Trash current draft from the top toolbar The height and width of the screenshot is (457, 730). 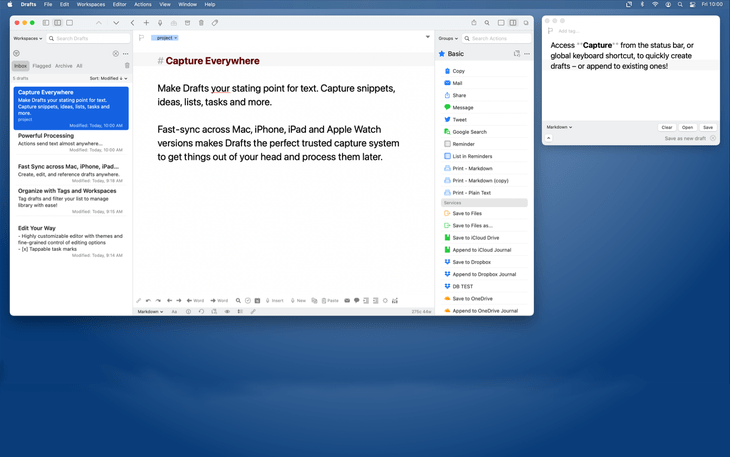point(201,23)
